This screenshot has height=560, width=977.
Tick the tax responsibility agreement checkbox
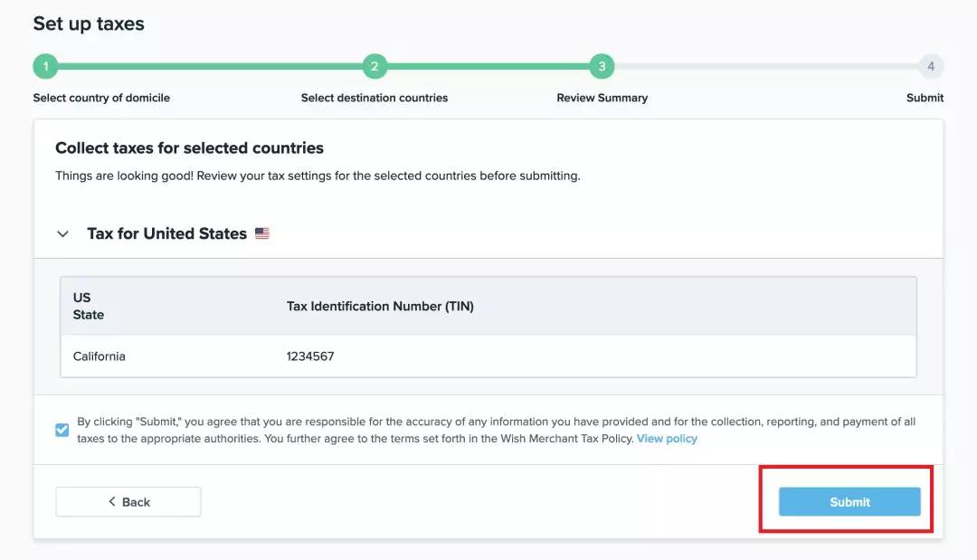62,430
